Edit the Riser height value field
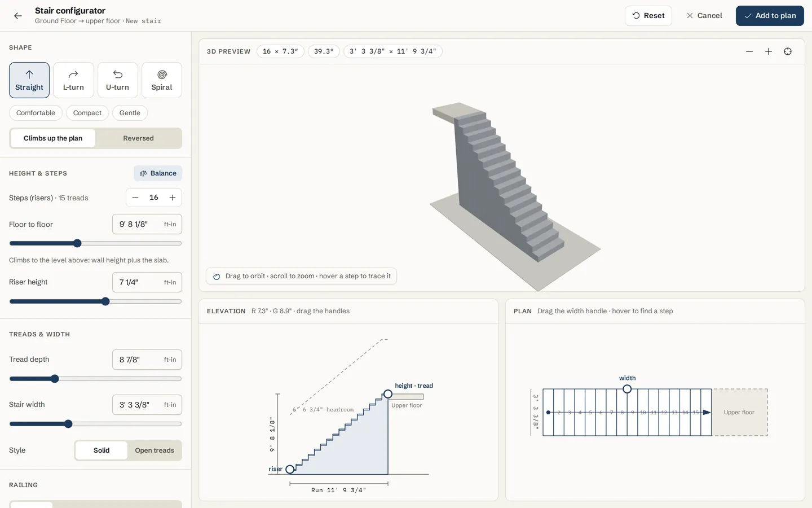This screenshot has height=508, width=812. point(147,282)
